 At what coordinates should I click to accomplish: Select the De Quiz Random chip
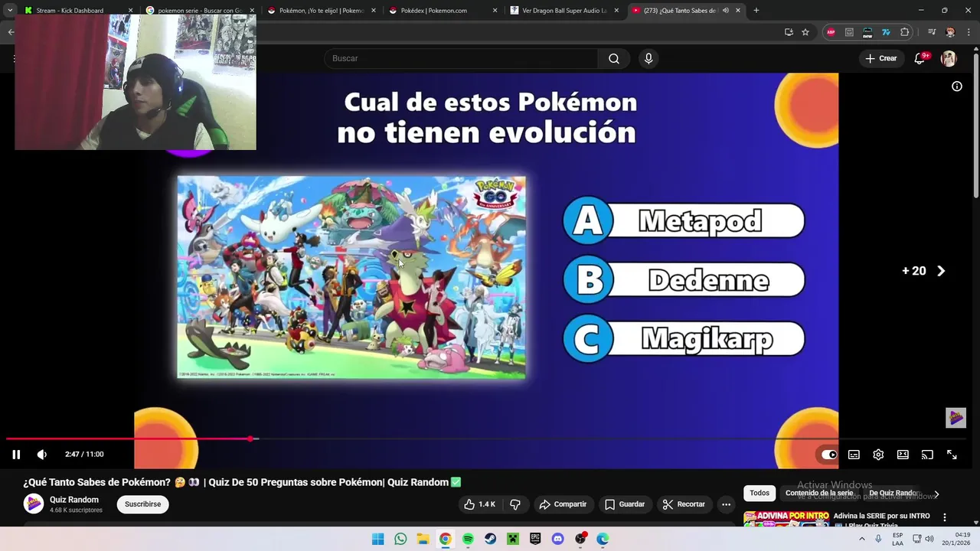pos(893,494)
